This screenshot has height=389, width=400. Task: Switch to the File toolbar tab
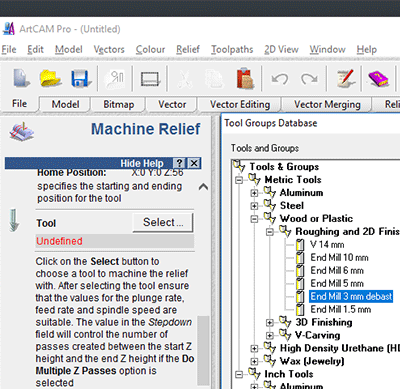point(19,104)
